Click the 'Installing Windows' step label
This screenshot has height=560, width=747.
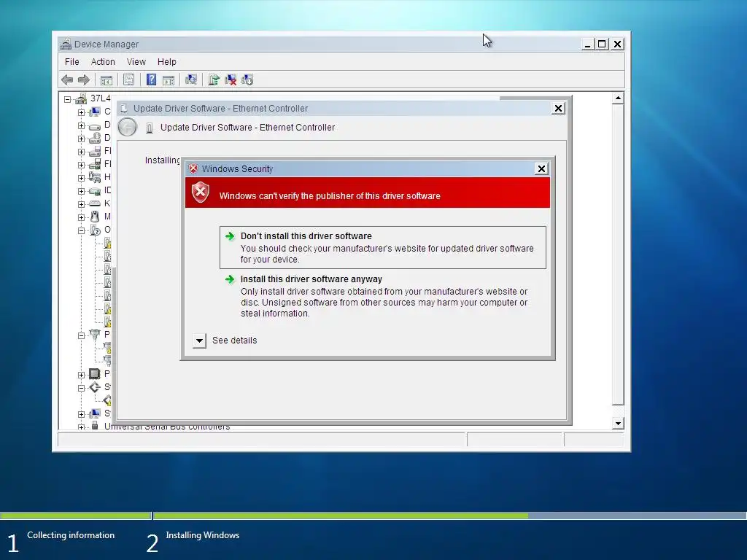(x=203, y=535)
